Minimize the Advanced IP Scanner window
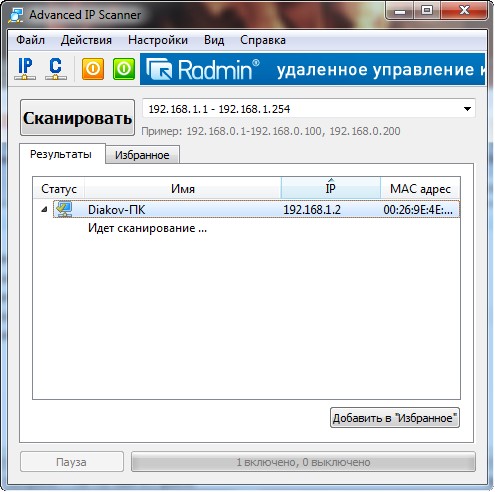Viewport: 495px width, 492px height. (400, 11)
